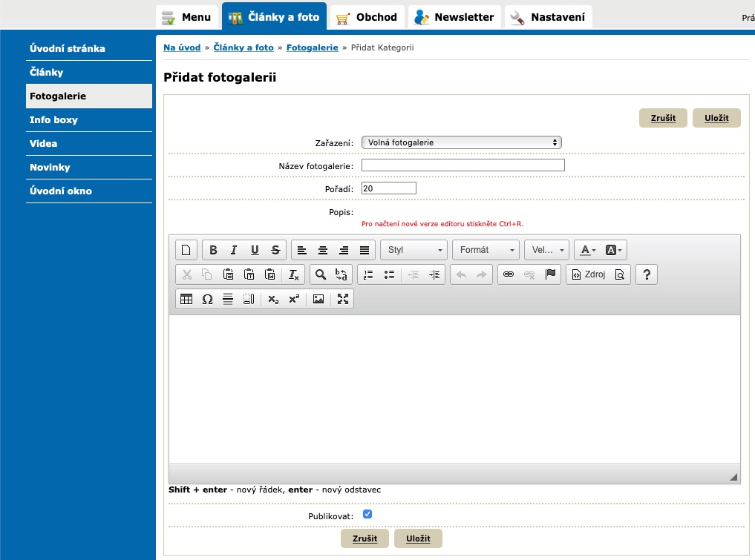
Task: Click top Zrušit button
Action: (663, 118)
